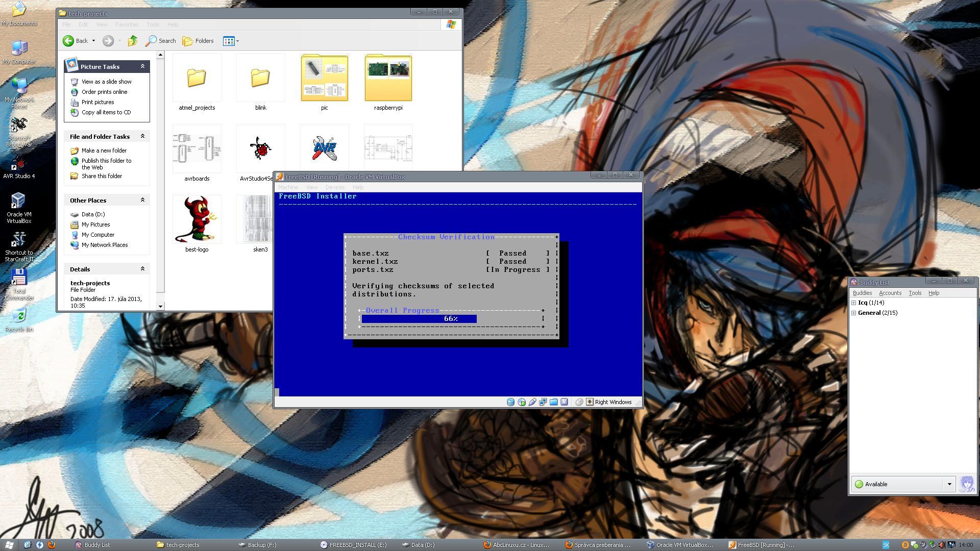
Task: Click Print pictures link
Action: 97,102
